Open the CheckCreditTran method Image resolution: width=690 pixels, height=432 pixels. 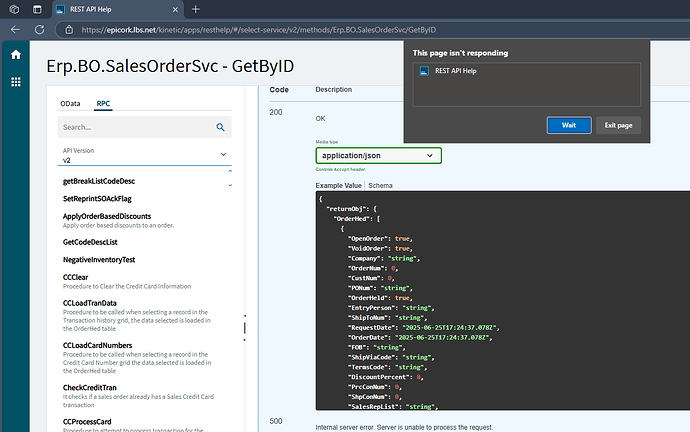tap(90, 388)
